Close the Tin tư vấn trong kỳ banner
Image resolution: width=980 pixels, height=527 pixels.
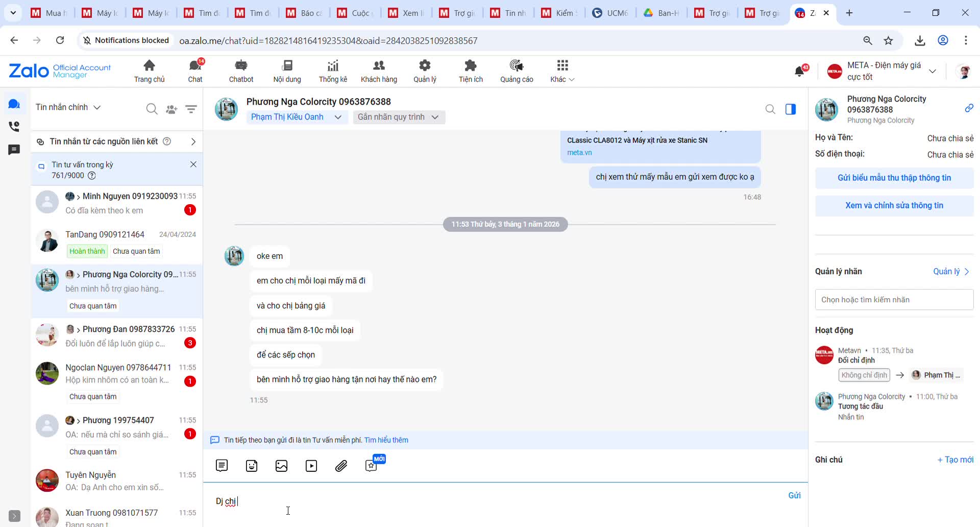pyautogui.click(x=193, y=164)
